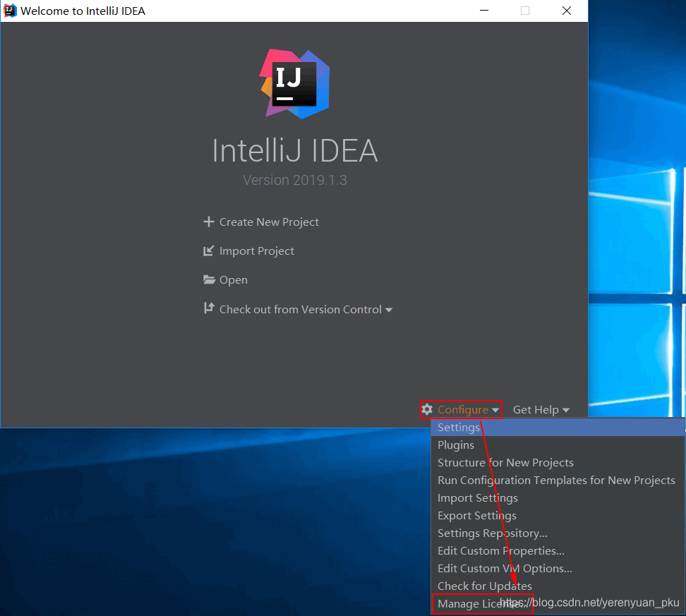Viewport: 686px width, 616px height.
Task: Choose Import Project on the welcome screen
Action: coord(257,251)
